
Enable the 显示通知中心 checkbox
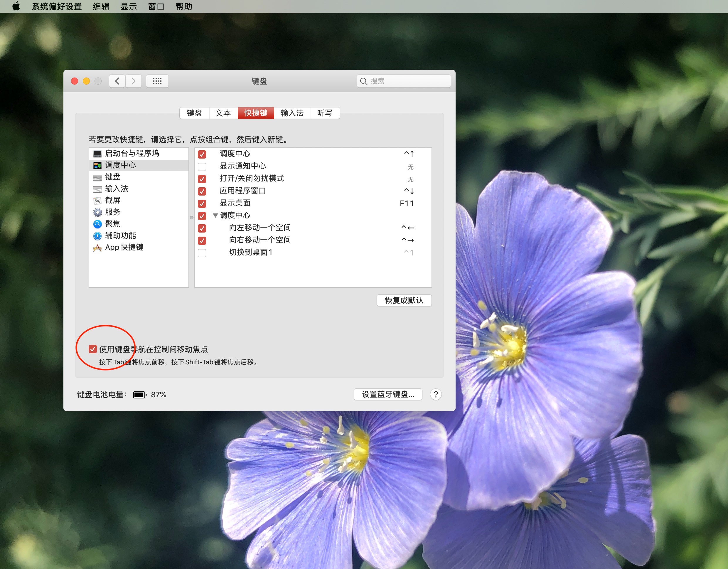pyautogui.click(x=202, y=166)
